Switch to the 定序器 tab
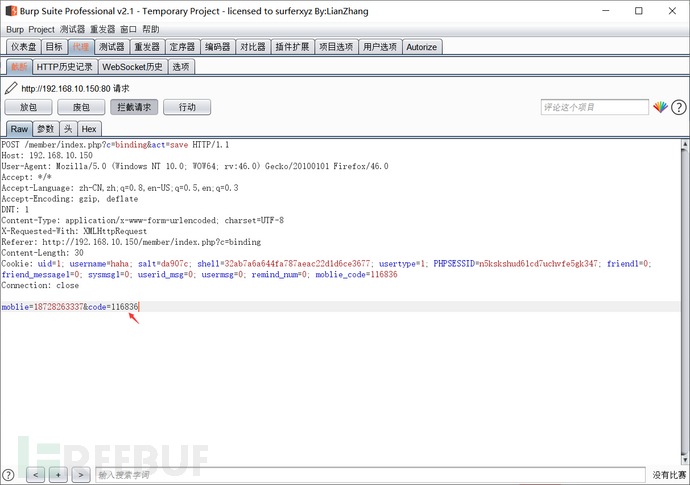Screen dimensions: 690x485 click(x=182, y=47)
